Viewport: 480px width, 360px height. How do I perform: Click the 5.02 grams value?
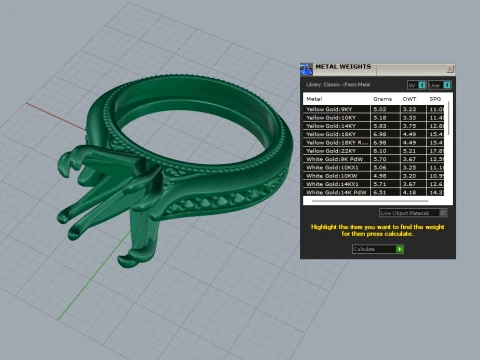coord(380,109)
